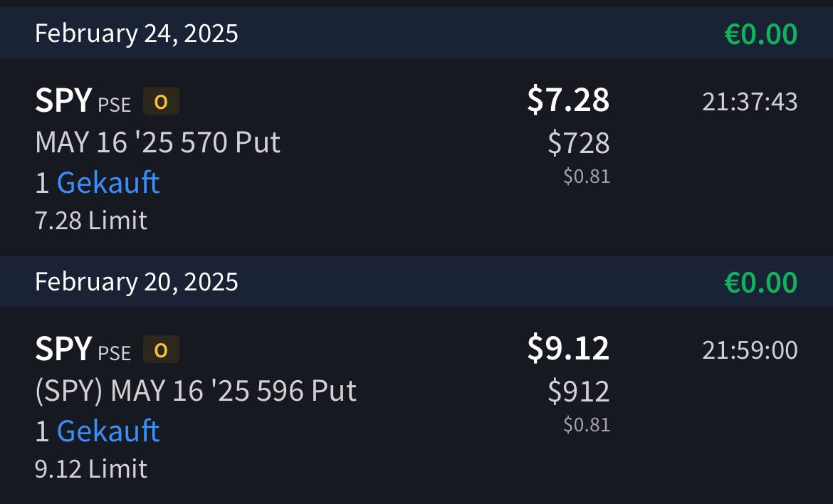Click the 7.28 Limit order type text
The height and width of the screenshot is (504, 833).
click(91, 221)
